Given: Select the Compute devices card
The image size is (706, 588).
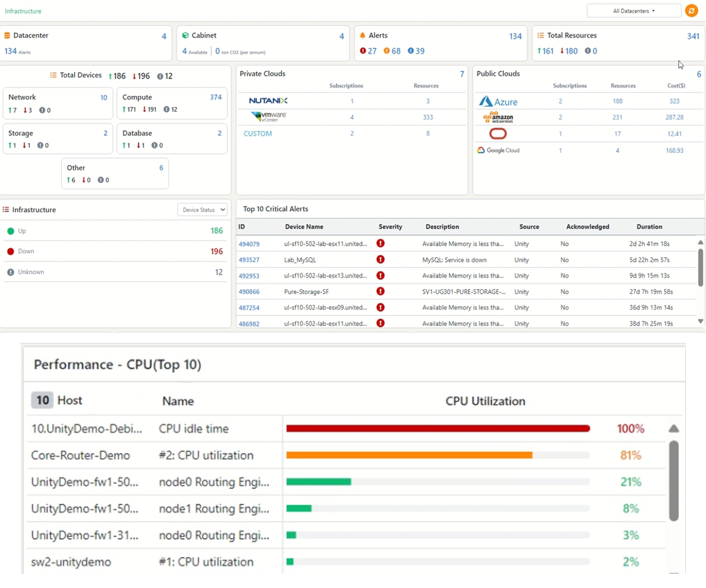Looking at the screenshot, I should click(x=172, y=103).
